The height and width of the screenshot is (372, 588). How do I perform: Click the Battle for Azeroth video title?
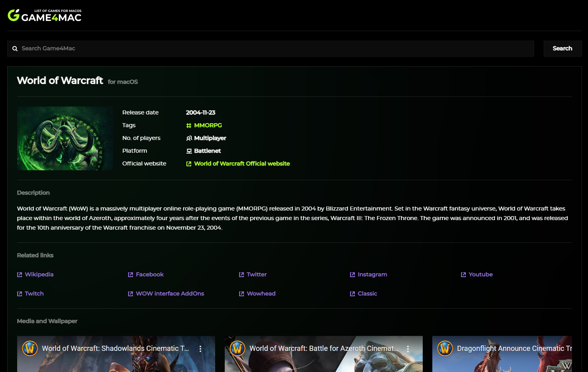pos(324,348)
